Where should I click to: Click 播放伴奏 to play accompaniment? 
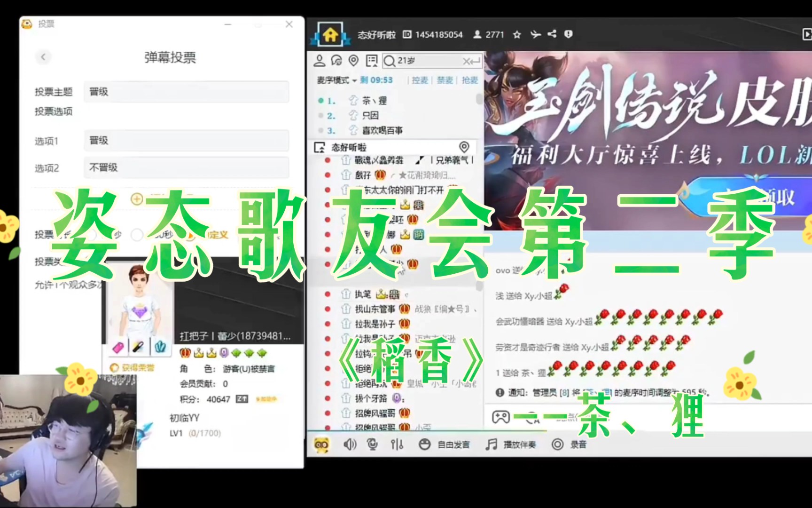tap(520, 444)
